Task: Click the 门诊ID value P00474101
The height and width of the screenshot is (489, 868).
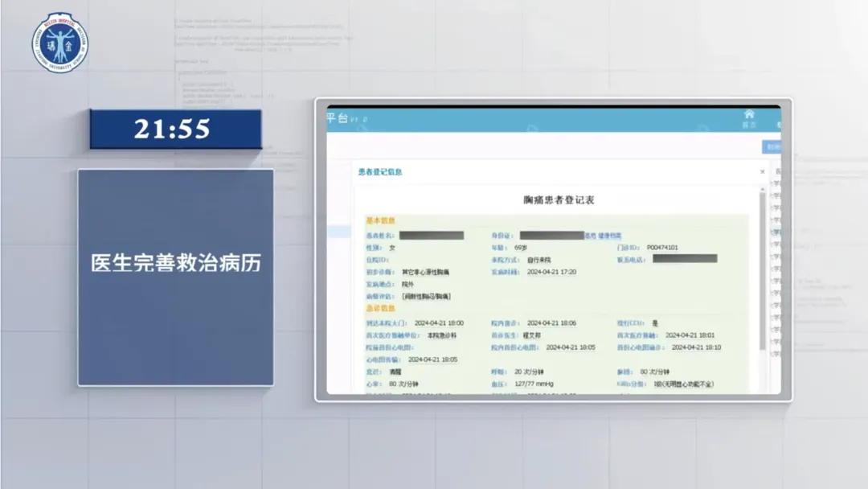Action: tap(661, 248)
